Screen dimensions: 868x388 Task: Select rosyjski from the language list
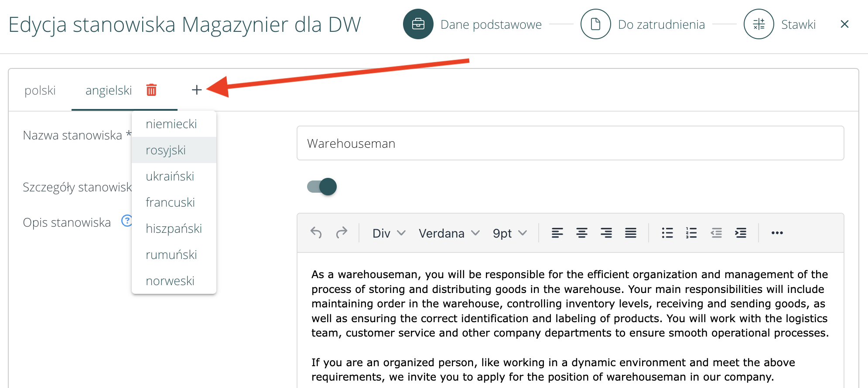[x=166, y=150]
